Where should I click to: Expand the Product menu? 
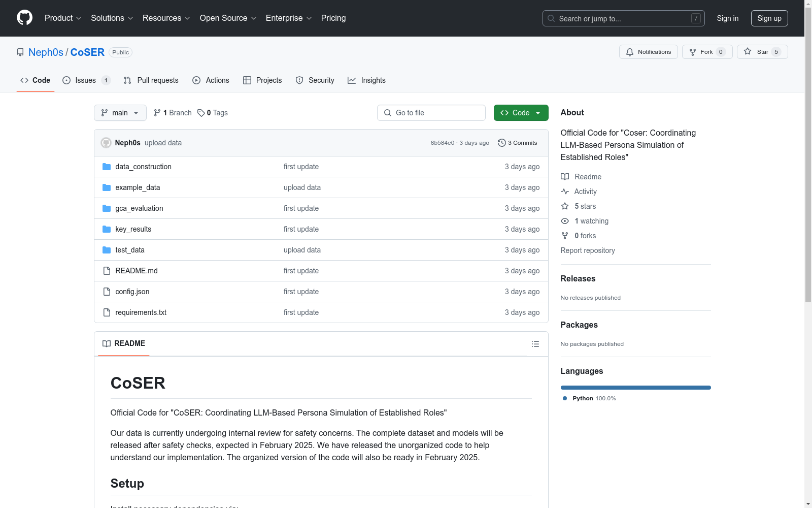coord(63,18)
